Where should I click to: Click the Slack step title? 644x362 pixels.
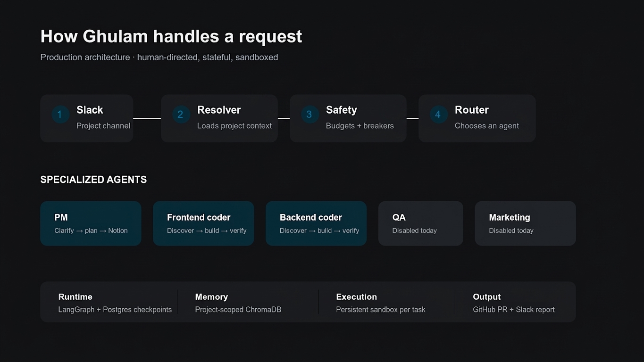(x=90, y=110)
